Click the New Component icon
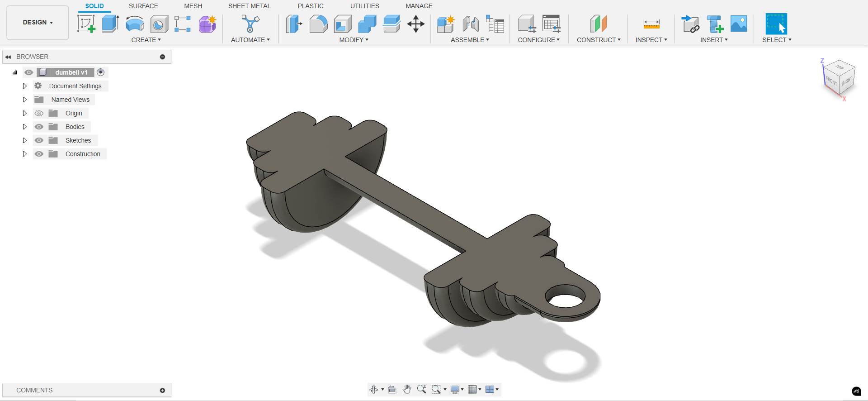This screenshot has height=401, width=868. pos(446,24)
